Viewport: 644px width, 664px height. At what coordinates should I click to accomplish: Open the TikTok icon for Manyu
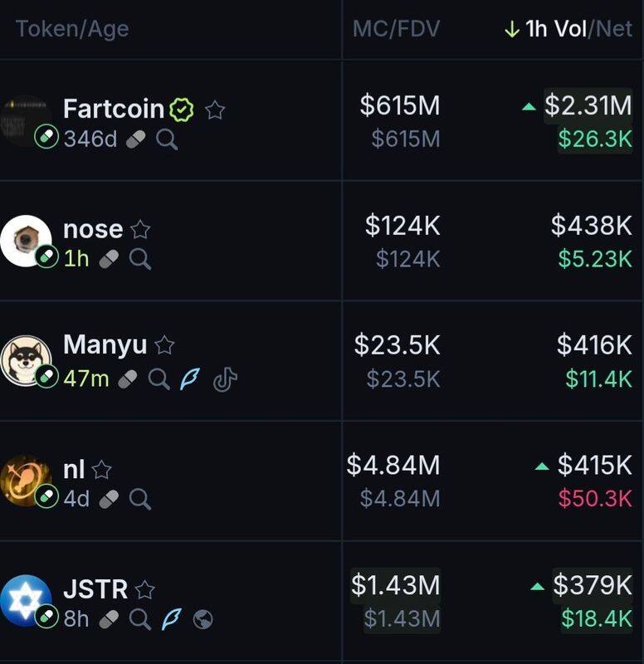point(225,379)
